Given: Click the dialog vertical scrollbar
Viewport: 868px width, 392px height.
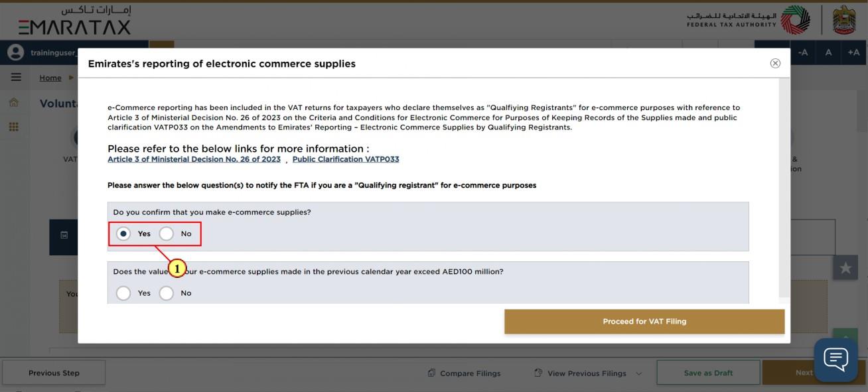Looking at the screenshot, I should pos(784,188).
